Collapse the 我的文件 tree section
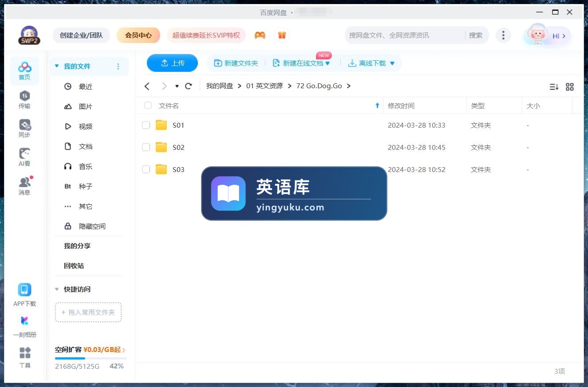The image size is (588, 387). click(57, 66)
